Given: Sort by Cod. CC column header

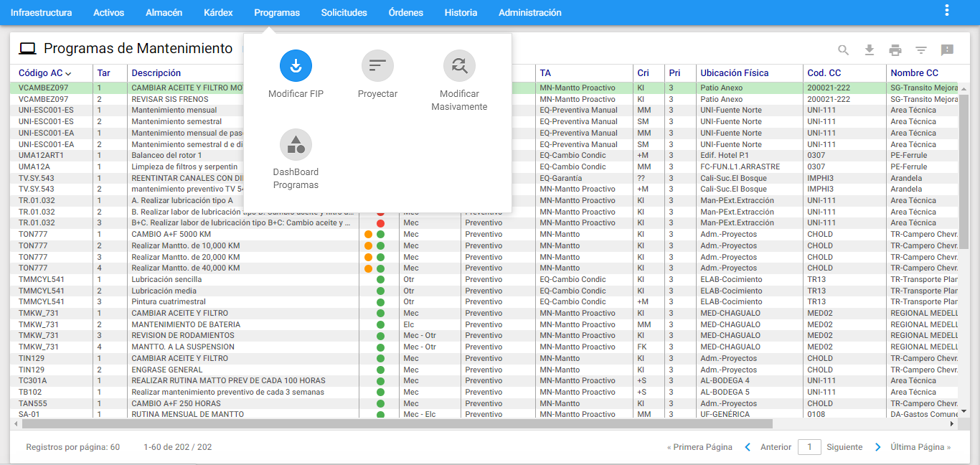Looking at the screenshot, I should (x=824, y=73).
